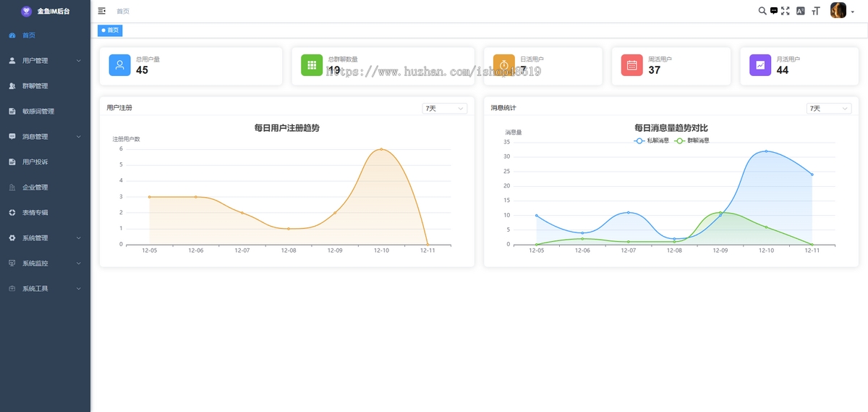Toggle 群聊消息 series in chart legend

click(x=692, y=140)
